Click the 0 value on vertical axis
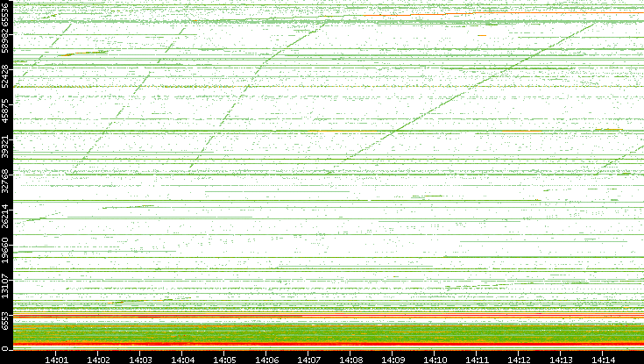Screen dimensions: 644x364 click(5, 349)
